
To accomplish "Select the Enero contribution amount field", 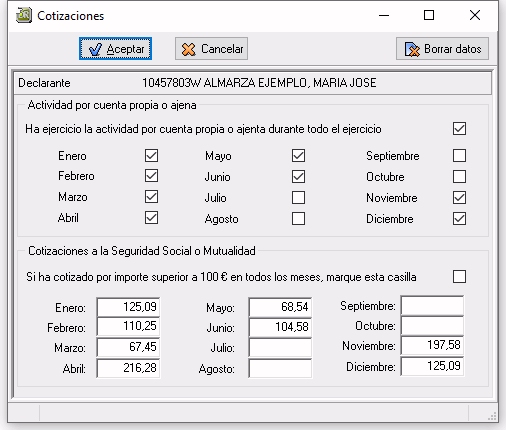I will click(x=128, y=307).
